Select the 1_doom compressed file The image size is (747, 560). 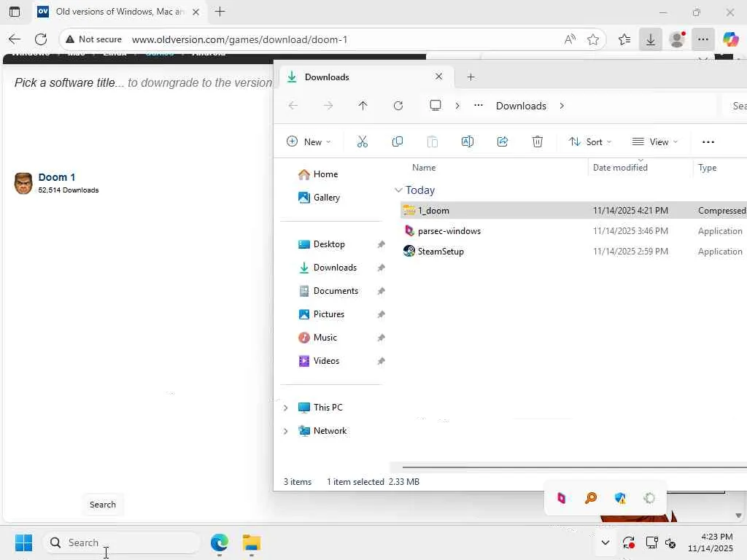click(573, 211)
